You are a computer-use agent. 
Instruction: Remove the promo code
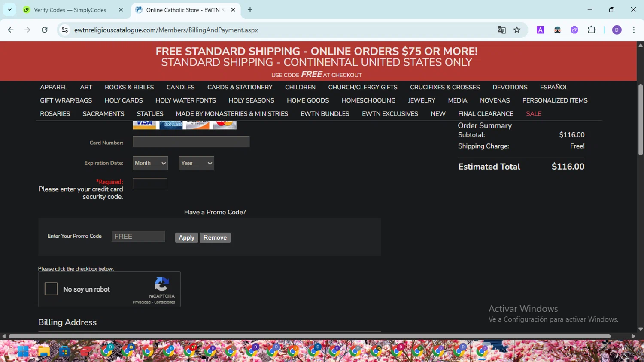[215, 237]
